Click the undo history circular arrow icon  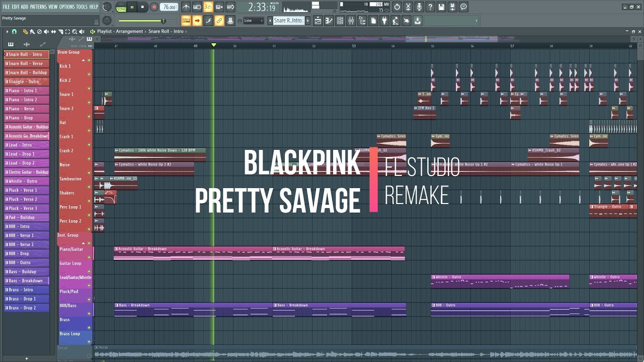pos(397,7)
